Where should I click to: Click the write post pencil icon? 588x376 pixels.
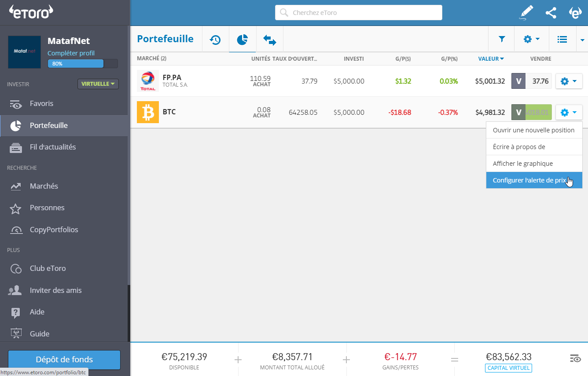click(526, 13)
